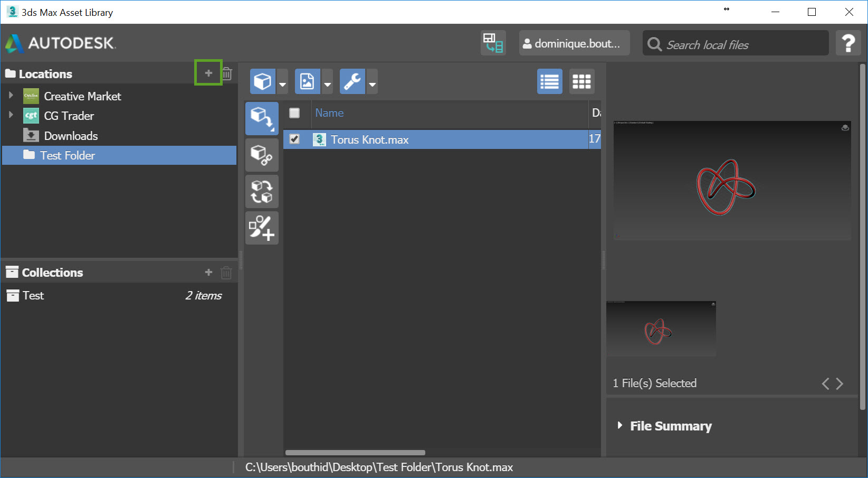Click the Creative Market location icon
The height and width of the screenshot is (478, 868).
[31, 96]
